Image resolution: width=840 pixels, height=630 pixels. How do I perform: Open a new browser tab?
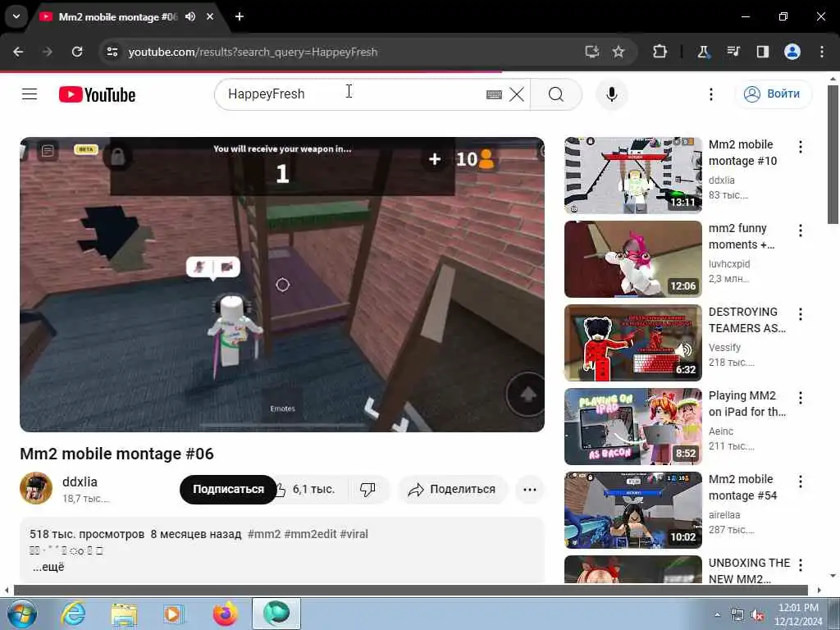[240, 16]
